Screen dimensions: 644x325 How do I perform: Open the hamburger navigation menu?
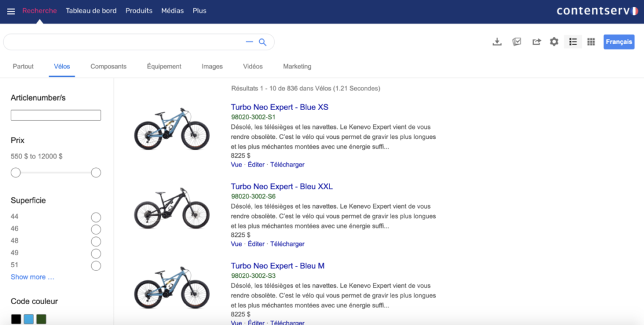tap(11, 11)
